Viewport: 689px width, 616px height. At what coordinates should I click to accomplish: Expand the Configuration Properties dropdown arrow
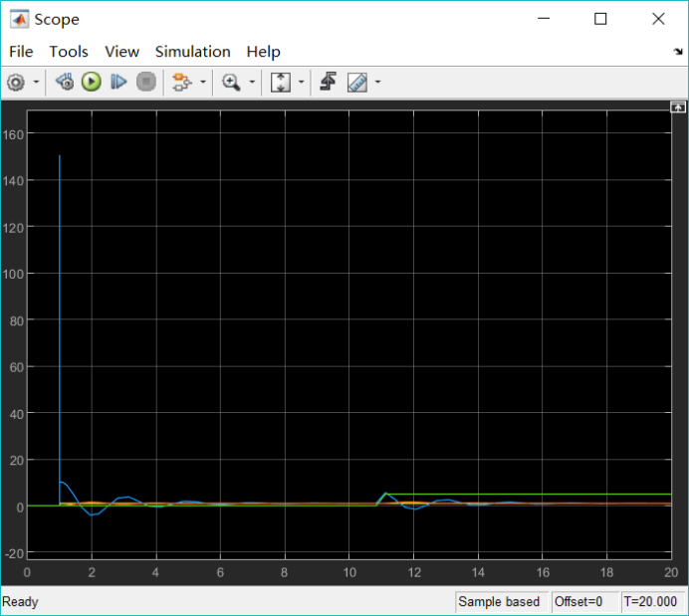pos(37,83)
